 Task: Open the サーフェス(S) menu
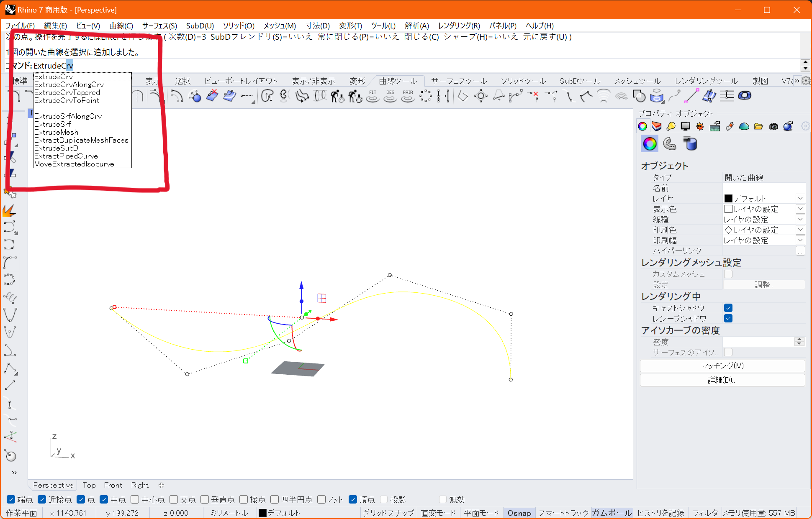pyautogui.click(x=159, y=26)
